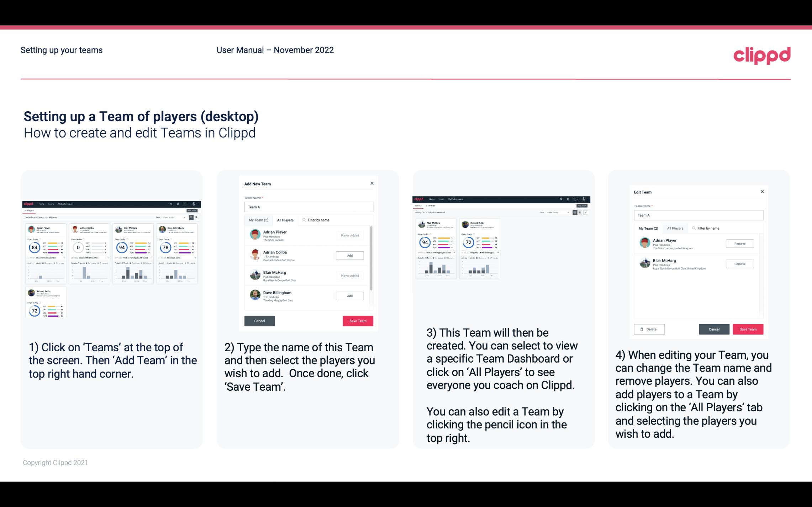This screenshot has width=812, height=507.
Task: Switch to My Team tab in Add New Team
Action: [x=258, y=220]
